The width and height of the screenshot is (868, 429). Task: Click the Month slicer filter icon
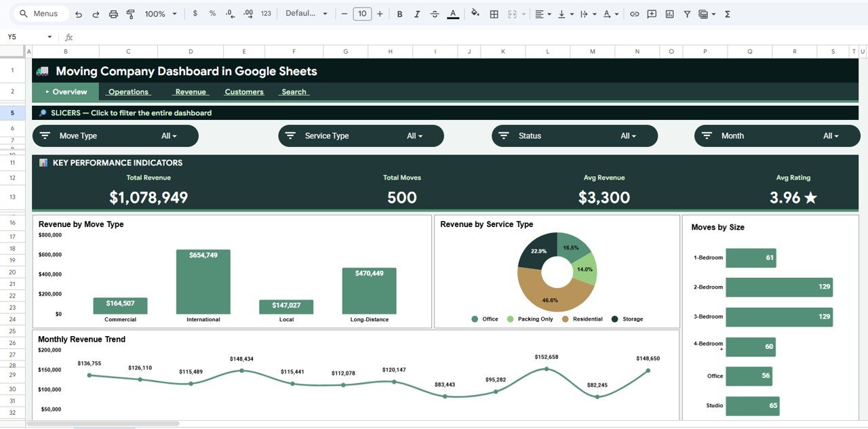[x=707, y=136]
